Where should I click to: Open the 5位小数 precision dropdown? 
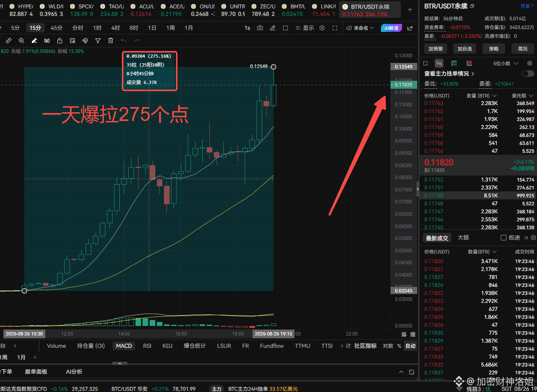coord(506,63)
